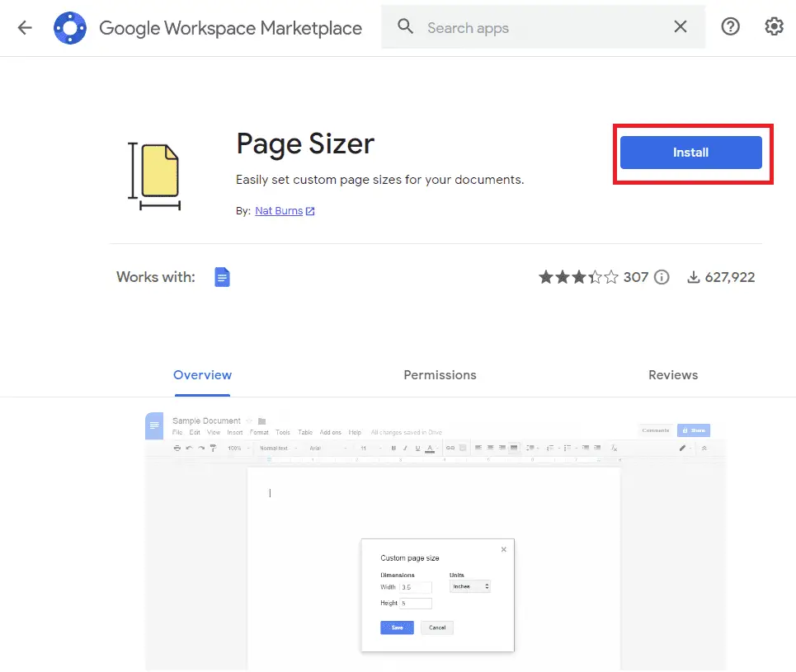Click the Google Workspace Marketplace logo
The height and width of the screenshot is (672, 796).
[x=70, y=28]
